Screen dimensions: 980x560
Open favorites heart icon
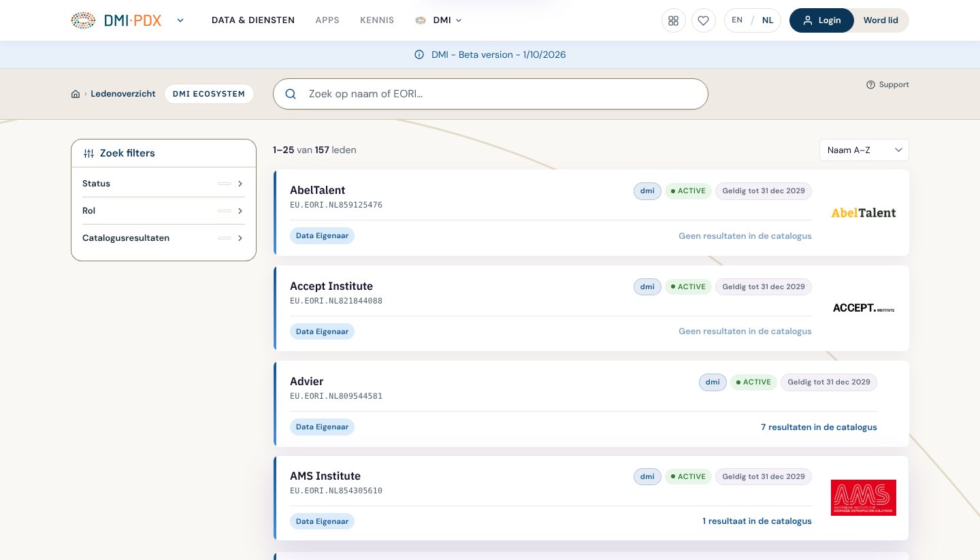coord(704,20)
